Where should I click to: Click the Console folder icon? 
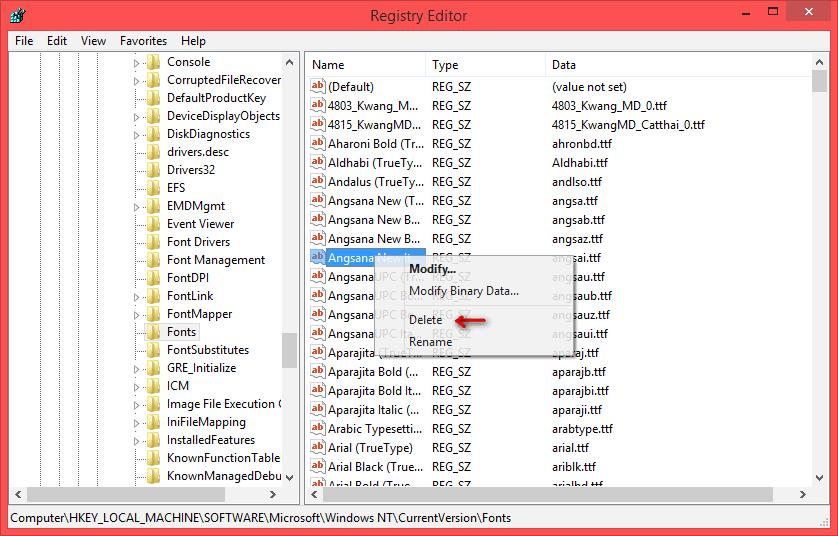tap(153, 62)
